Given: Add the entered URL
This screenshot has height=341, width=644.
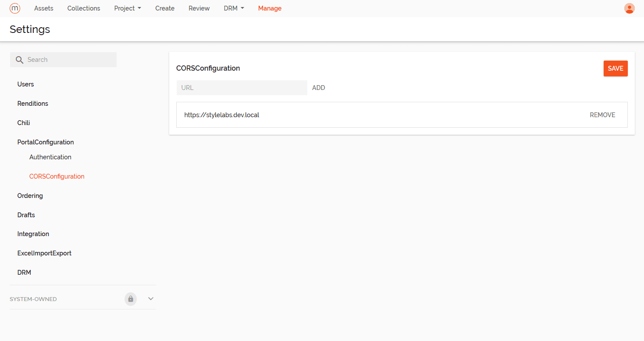Looking at the screenshot, I should point(318,88).
